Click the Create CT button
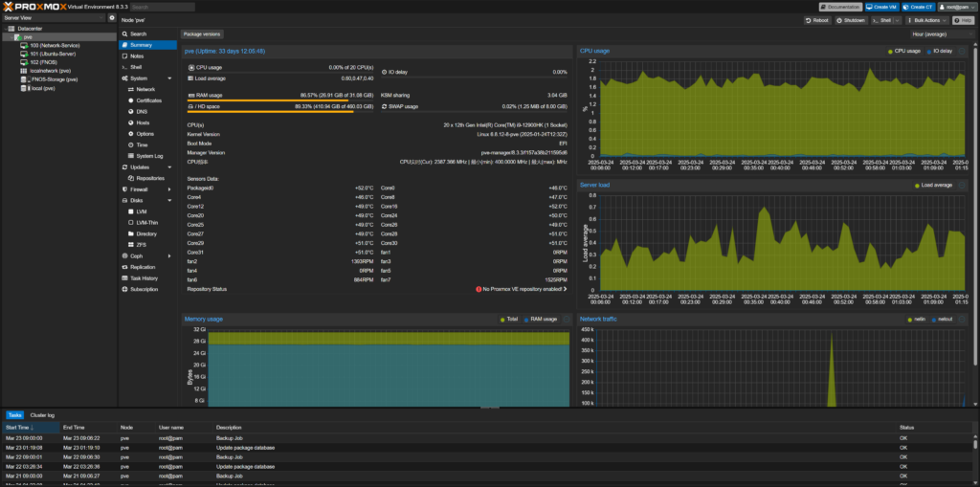Viewport: 980px width, 487px height. (x=918, y=7)
